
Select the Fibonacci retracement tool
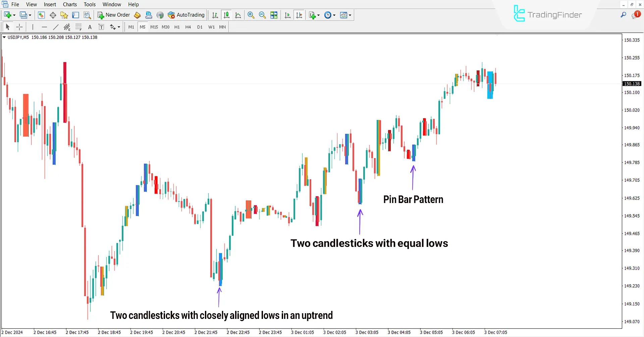tap(78, 27)
